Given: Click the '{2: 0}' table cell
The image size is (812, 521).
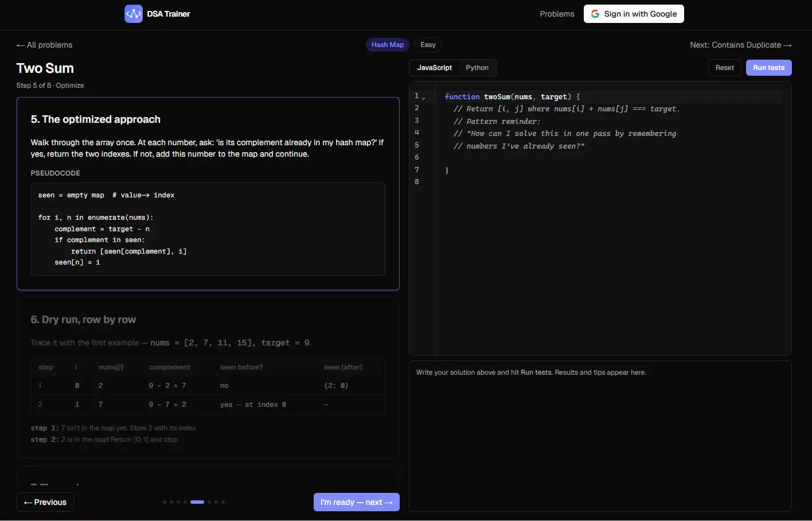Looking at the screenshot, I should (336, 386).
